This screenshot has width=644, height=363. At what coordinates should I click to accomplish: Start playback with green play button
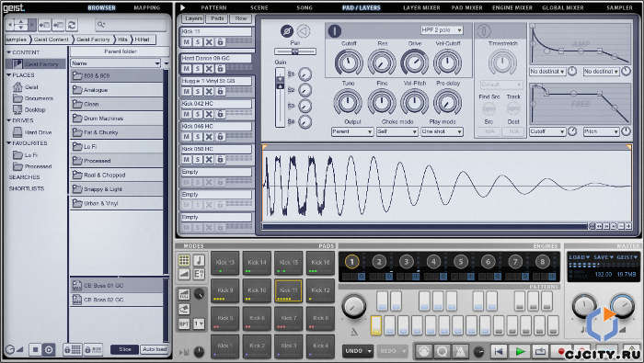click(520, 351)
